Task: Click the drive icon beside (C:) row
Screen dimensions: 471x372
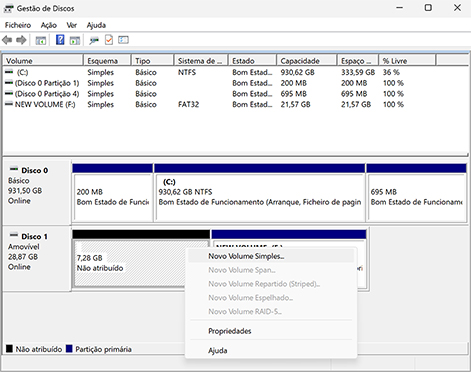Action: click(x=9, y=72)
